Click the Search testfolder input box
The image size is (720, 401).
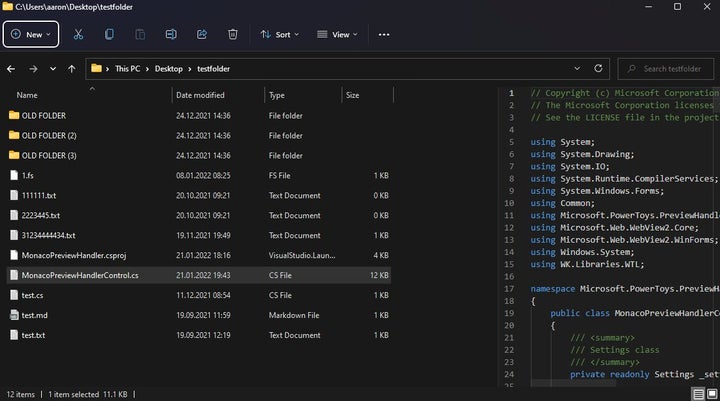[x=668, y=69]
